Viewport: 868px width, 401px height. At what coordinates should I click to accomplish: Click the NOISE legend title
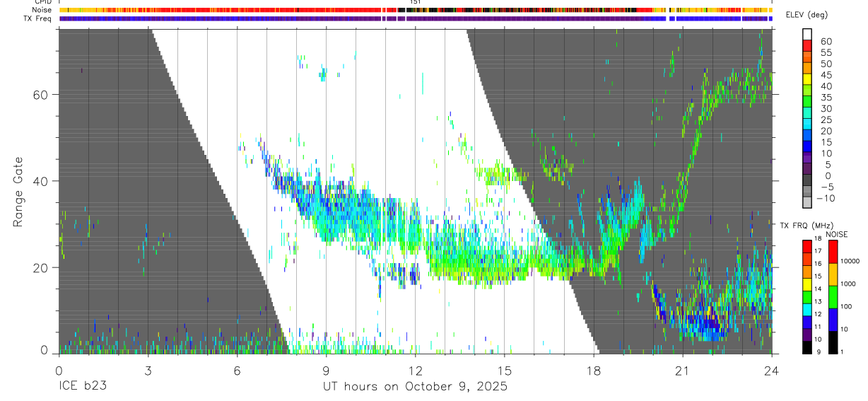[x=837, y=234]
